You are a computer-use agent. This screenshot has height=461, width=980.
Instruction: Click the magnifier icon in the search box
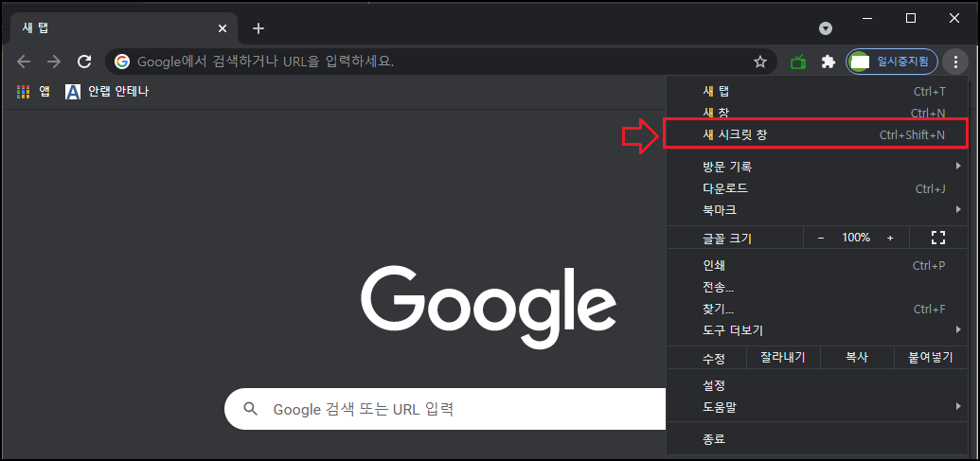tap(251, 409)
